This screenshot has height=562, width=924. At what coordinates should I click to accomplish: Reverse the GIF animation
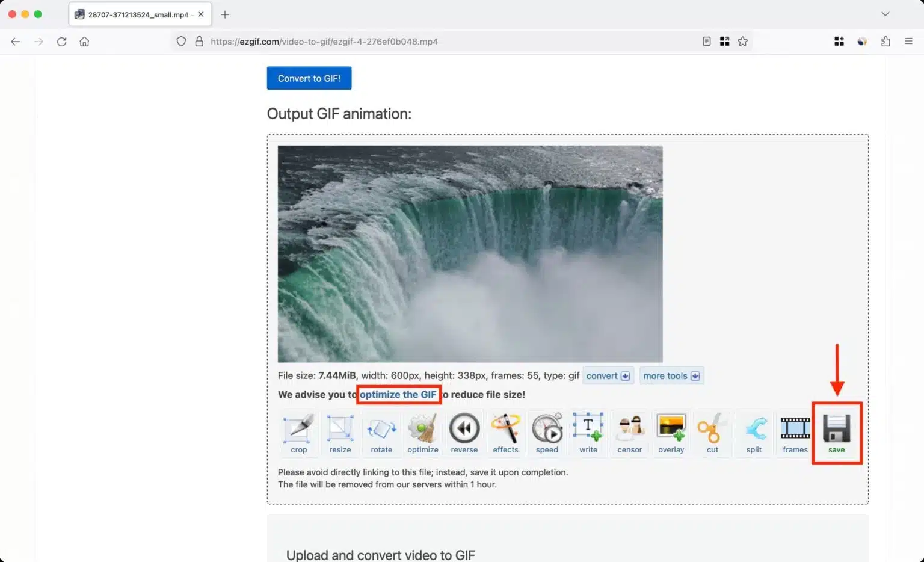coord(464,432)
